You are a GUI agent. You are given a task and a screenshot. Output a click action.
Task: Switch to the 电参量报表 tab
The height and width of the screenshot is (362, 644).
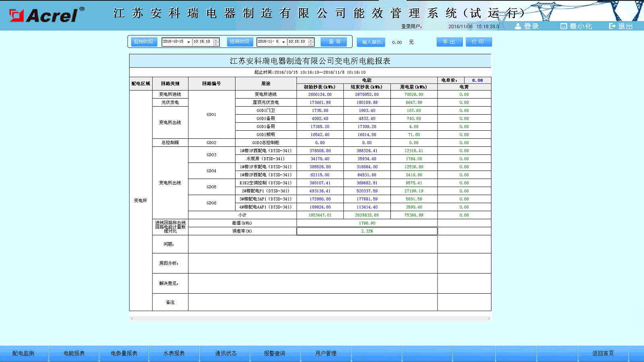(124, 353)
